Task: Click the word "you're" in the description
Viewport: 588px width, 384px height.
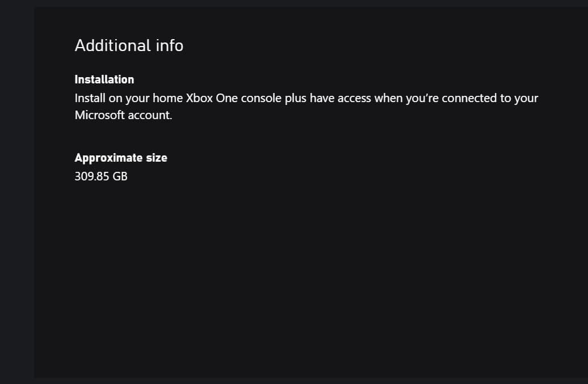Action: tap(420, 98)
